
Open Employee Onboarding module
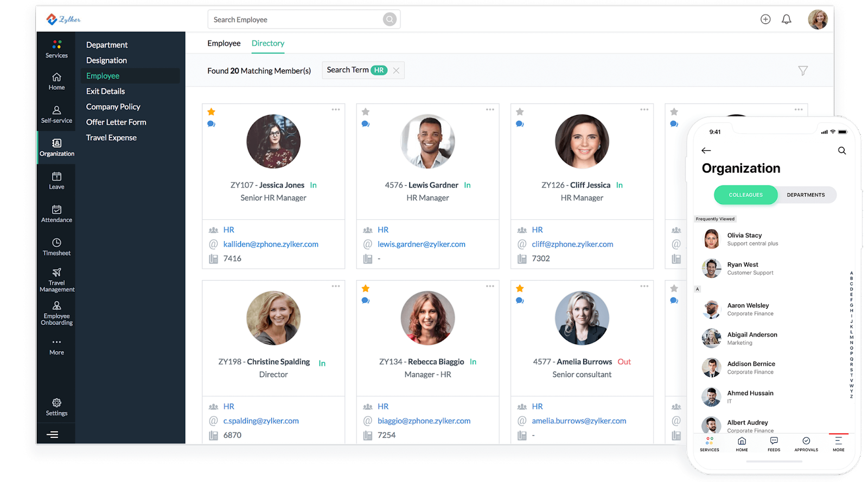click(56, 313)
